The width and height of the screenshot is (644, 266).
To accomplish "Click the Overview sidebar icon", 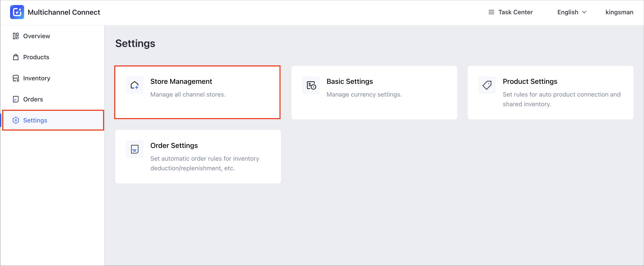I will click(x=16, y=36).
